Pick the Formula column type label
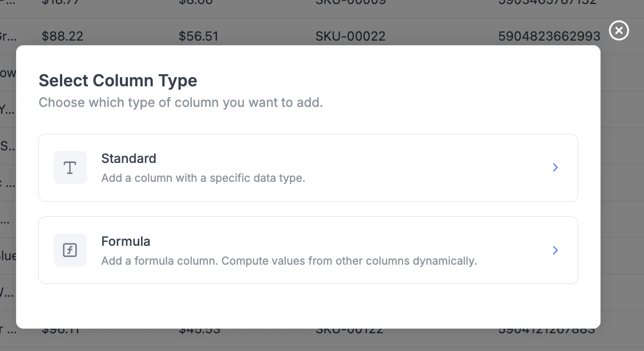The height and width of the screenshot is (351, 644). [x=126, y=241]
